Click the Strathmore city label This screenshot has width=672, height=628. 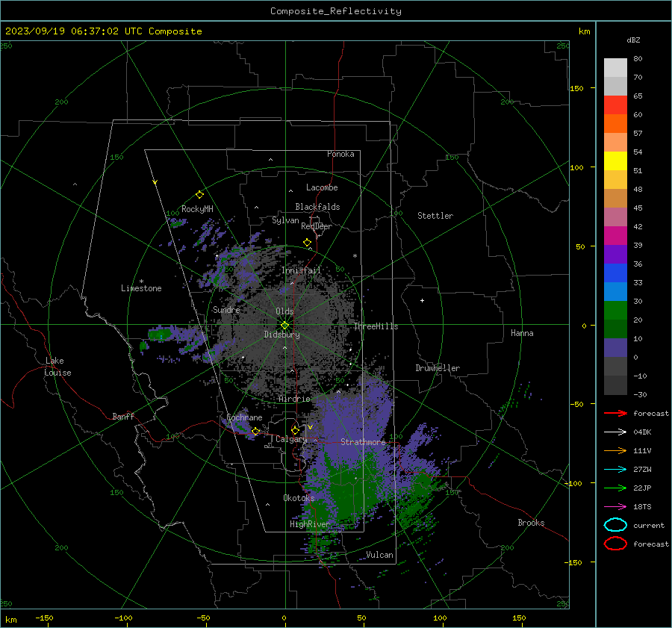pyautogui.click(x=363, y=442)
